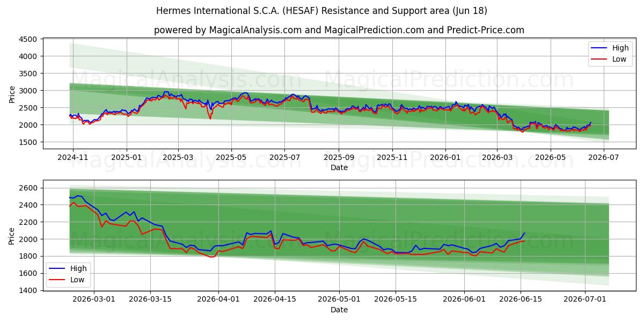Click the lower chart date tick 2026-05-01
Image resolution: width=644 pixels, height=322 pixels.
pos(339,300)
